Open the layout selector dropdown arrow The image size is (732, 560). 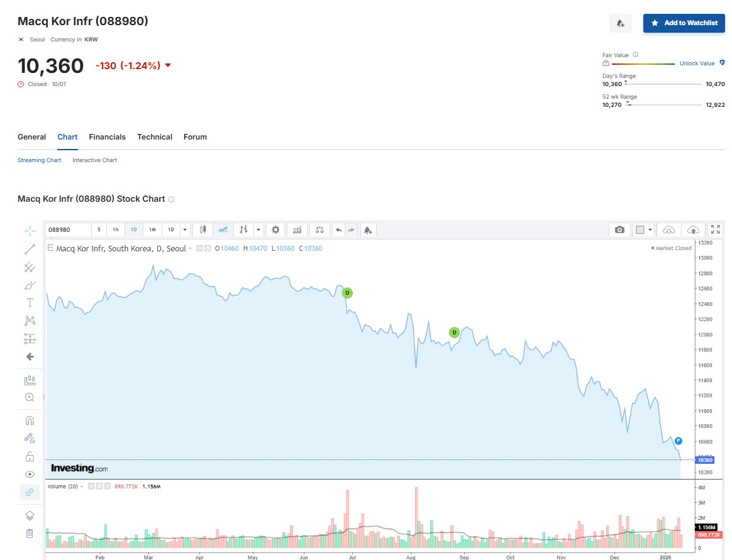coord(650,229)
